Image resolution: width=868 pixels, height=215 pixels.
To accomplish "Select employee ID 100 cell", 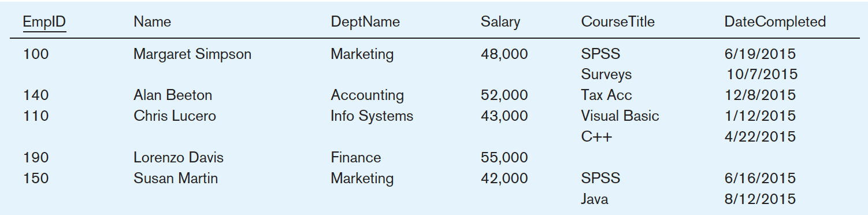I will click(x=36, y=54).
